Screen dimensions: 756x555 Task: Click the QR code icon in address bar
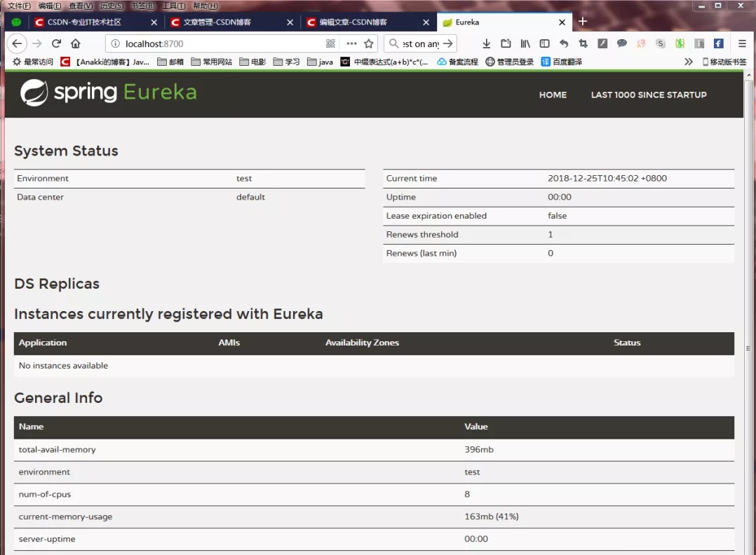tap(330, 44)
